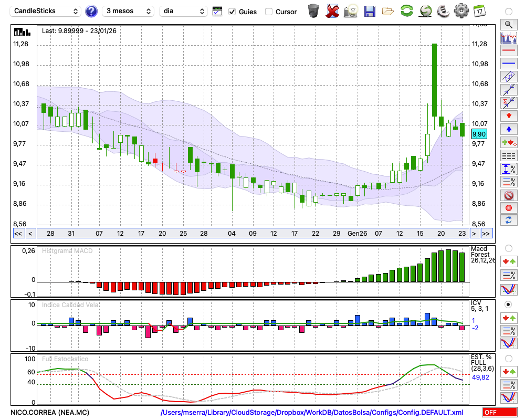This screenshot has height=420, width=525.
Task: Click the >> jump-forward navigation button
Action: (x=486, y=233)
